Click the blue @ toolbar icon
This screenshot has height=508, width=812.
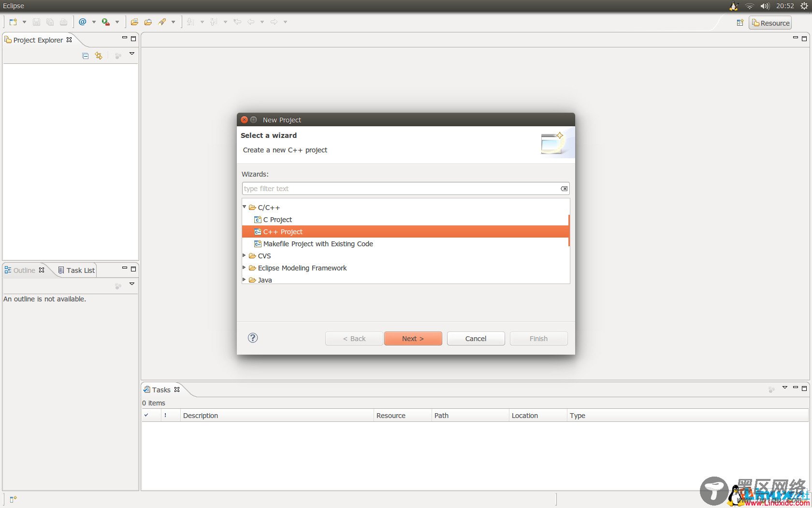click(x=83, y=22)
